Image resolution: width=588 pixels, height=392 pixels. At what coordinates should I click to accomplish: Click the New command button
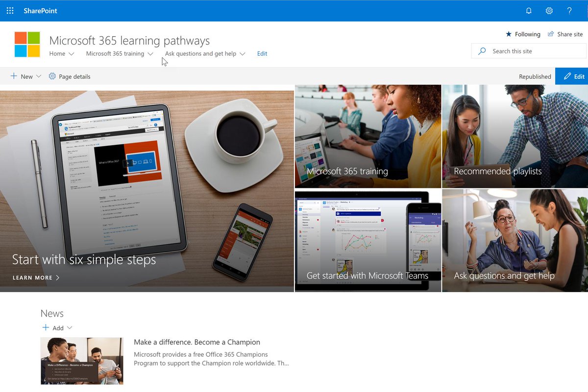26,76
